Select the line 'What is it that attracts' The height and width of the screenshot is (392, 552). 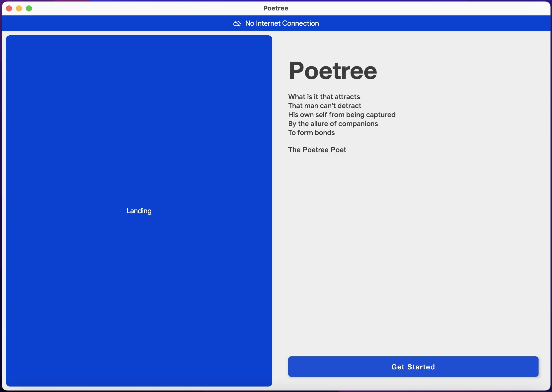click(324, 97)
